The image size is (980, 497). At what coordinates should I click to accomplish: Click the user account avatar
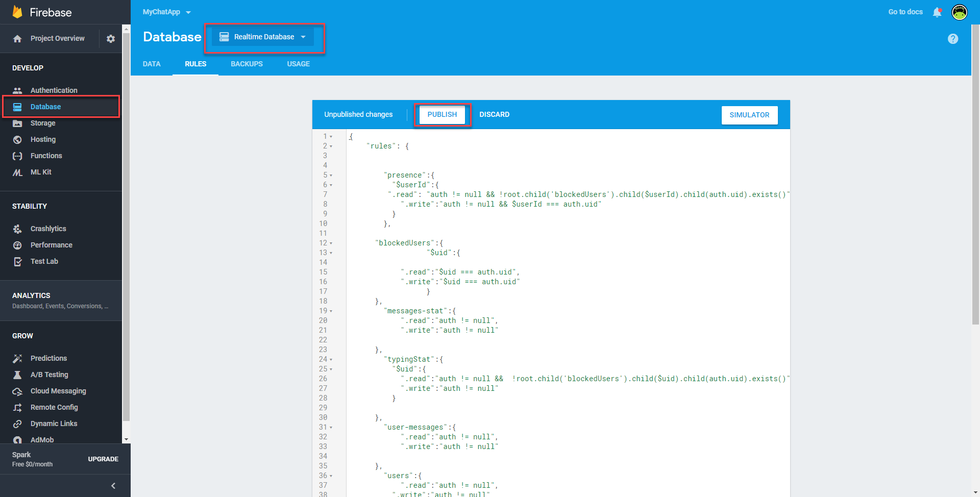click(960, 12)
